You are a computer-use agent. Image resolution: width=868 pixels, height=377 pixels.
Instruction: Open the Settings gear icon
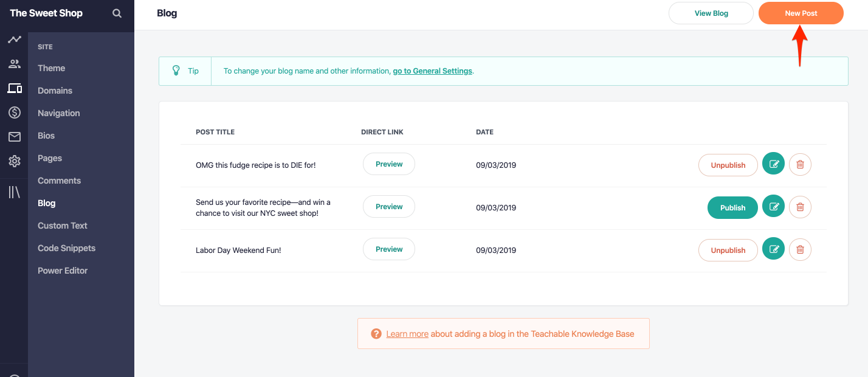[15, 161]
